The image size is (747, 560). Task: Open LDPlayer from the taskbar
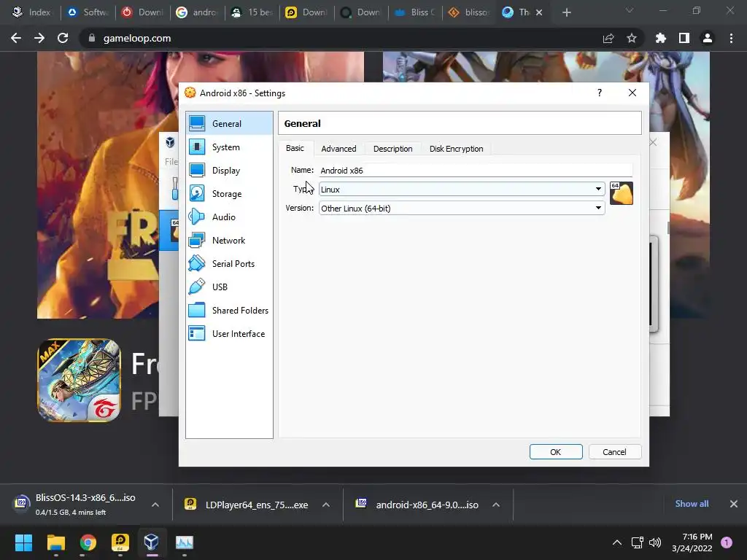click(120, 542)
